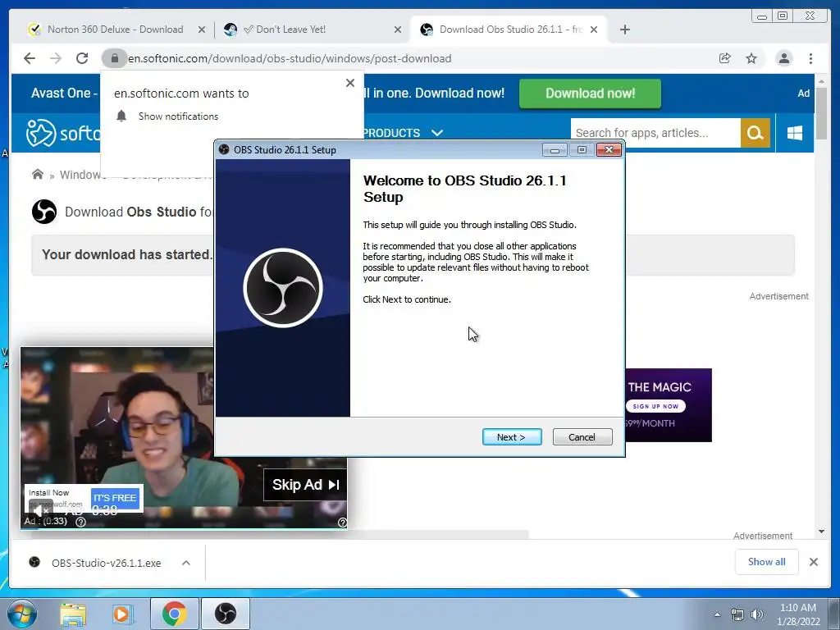Image resolution: width=840 pixels, height=630 pixels.
Task: Click the site lock icon in address bar
Action: coord(114,58)
